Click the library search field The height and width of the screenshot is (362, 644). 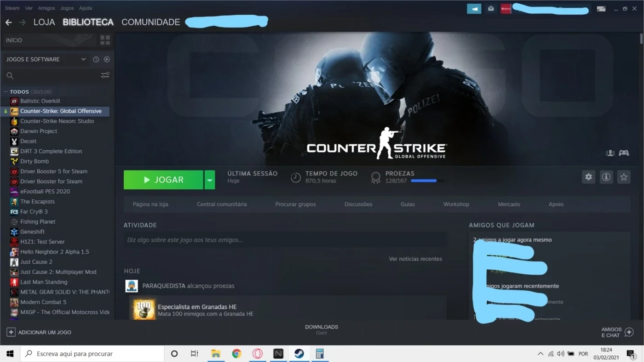pos(57,76)
